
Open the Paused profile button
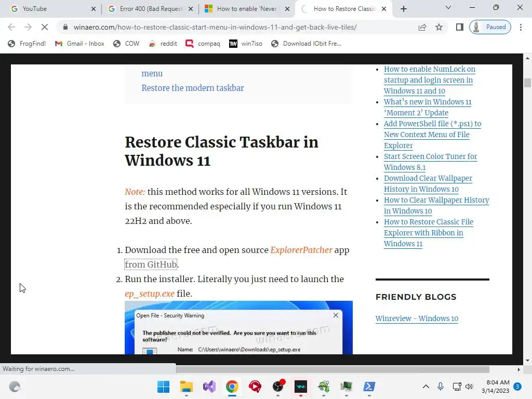(490, 27)
